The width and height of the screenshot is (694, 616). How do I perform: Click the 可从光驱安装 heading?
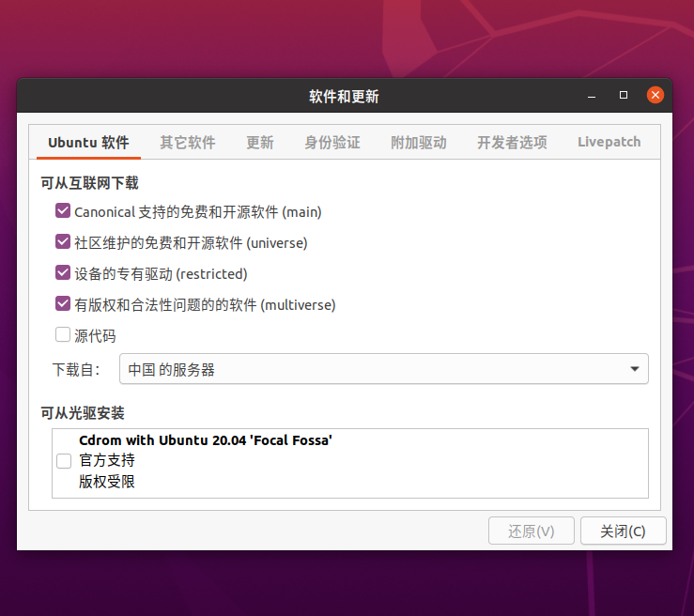pyautogui.click(x=83, y=413)
